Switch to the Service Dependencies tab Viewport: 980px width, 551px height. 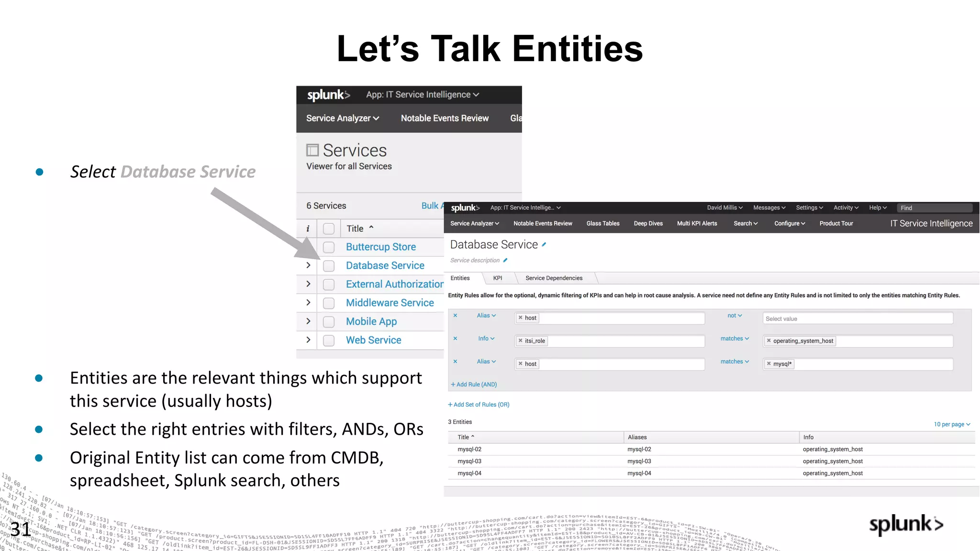[x=554, y=278]
